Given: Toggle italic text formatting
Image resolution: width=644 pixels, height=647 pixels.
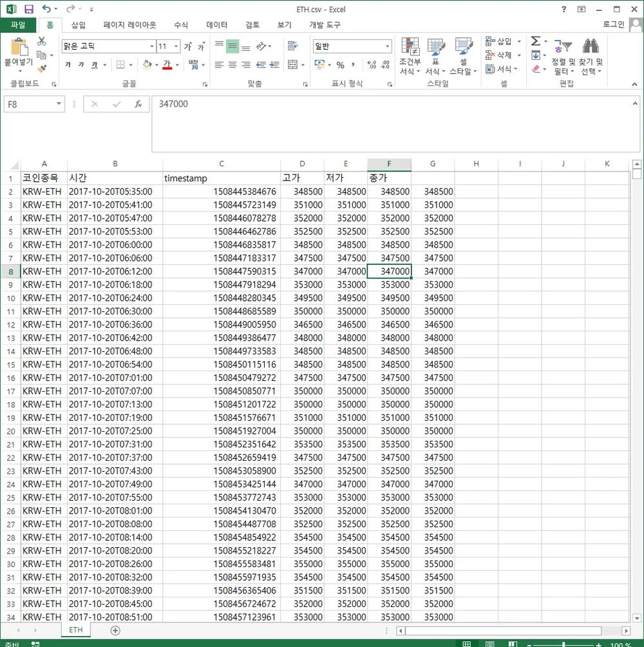Looking at the screenshot, I should point(81,65).
